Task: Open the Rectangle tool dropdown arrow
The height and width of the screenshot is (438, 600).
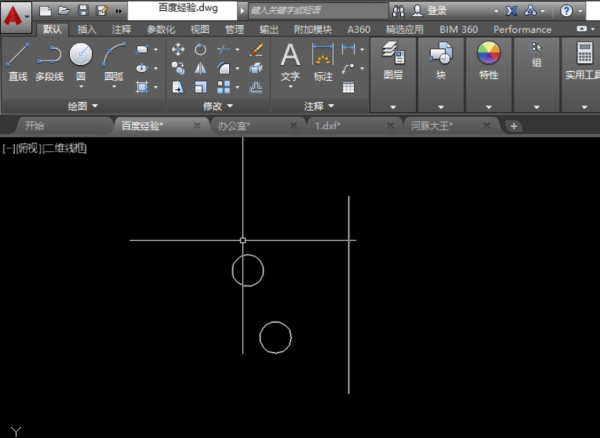Action: pyautogui.click(x=156, y=49)
